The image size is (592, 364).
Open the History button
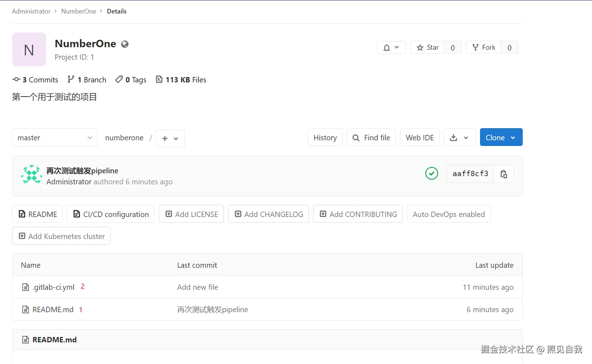pos(325,137)
